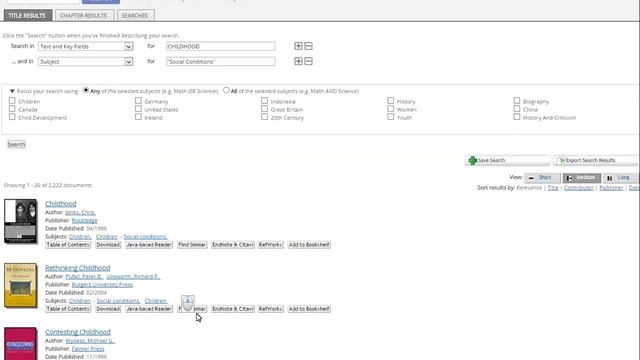Open the Childhood book cover thumbnail
The image size is (640, 360).
point(20,221)
